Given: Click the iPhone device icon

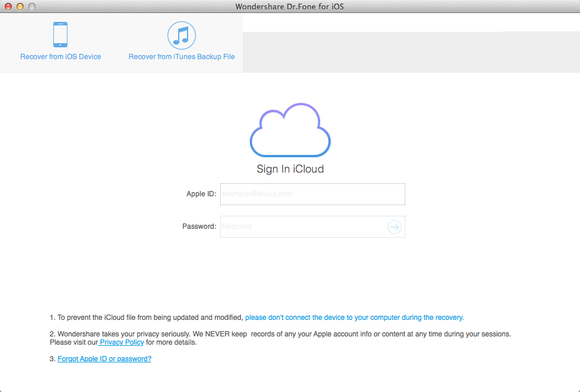Looking at the screenshot, I should point(60,35).
